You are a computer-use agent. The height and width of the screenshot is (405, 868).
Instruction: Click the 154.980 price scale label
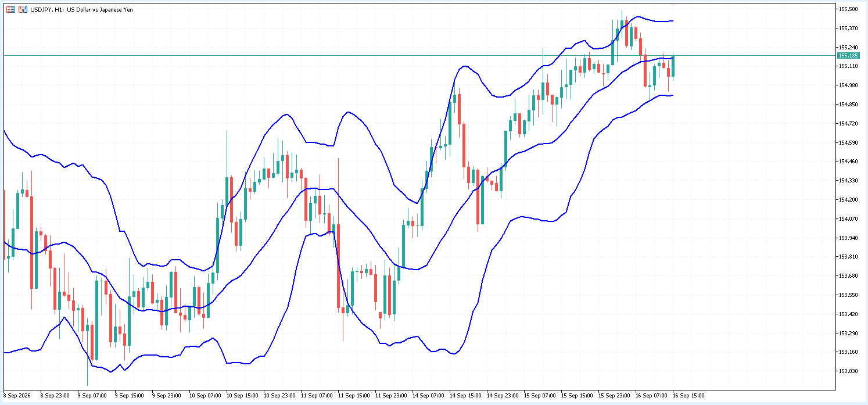pos(848,85)
